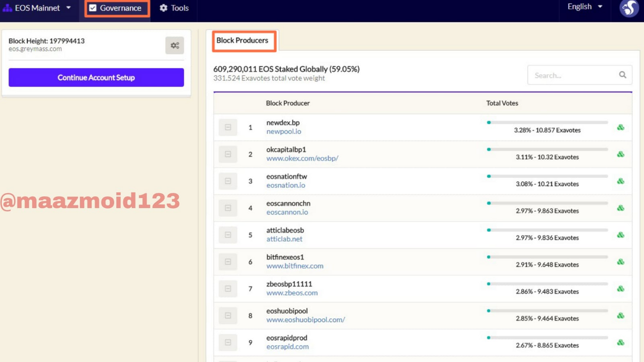Click green status icon for eosnationftw
The image size is (644, 362).
(x=621, y=181)
